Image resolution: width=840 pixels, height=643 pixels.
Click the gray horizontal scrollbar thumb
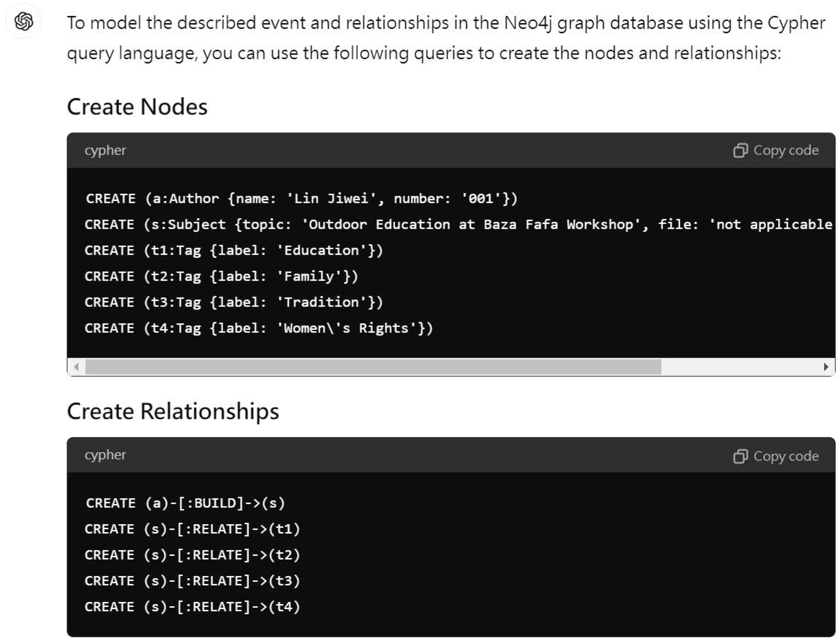[373, 367]
